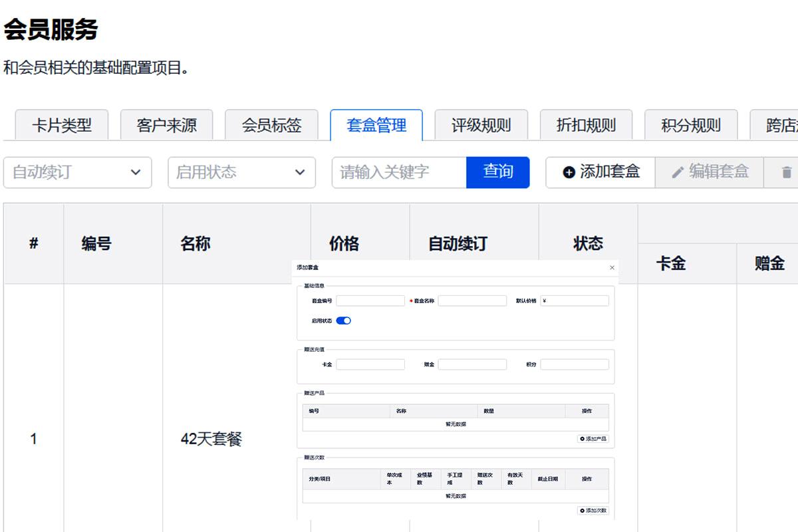Select the 42天套餐 table row
The image size is (798, 532).
tap(211, 439)
